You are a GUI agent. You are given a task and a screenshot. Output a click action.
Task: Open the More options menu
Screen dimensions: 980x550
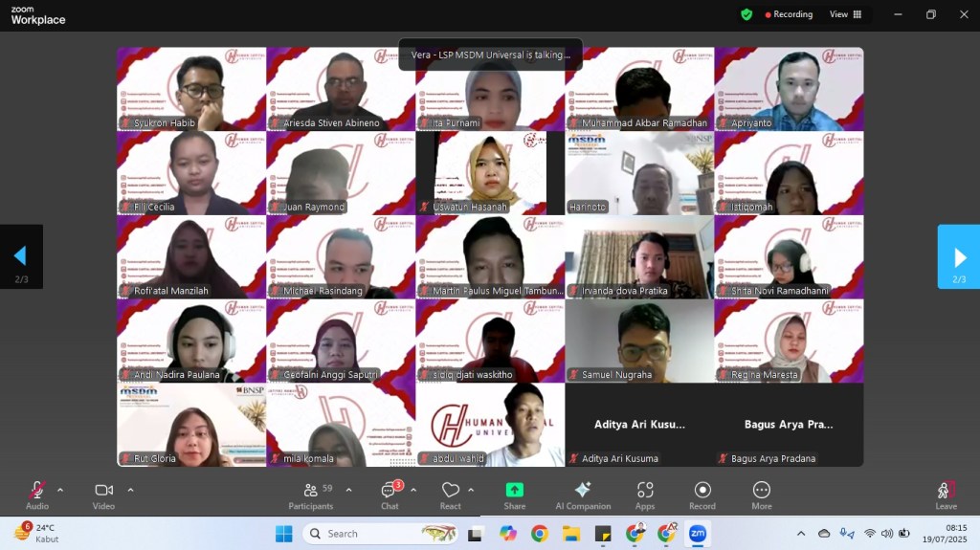coord(761,494)
